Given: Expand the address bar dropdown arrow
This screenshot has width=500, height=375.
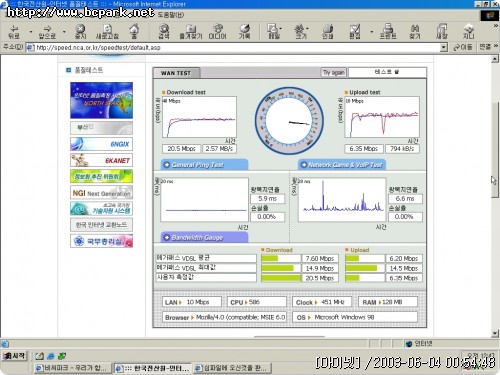Looking at the screenshot, I should [x=443, y=47].
